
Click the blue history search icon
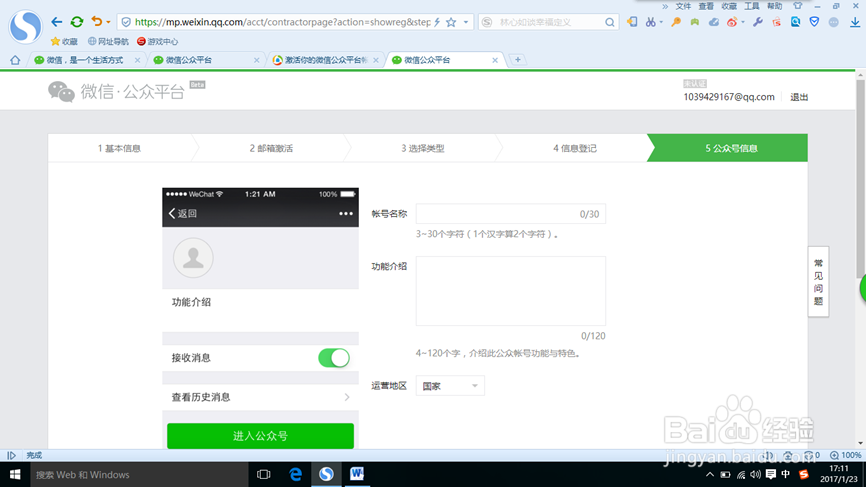click(795, 22)
